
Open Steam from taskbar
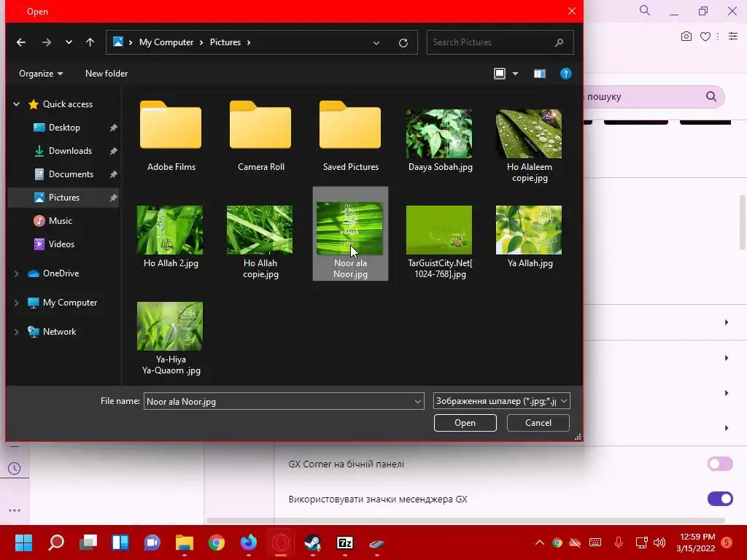pyautogui.click(x=312, y=542)
